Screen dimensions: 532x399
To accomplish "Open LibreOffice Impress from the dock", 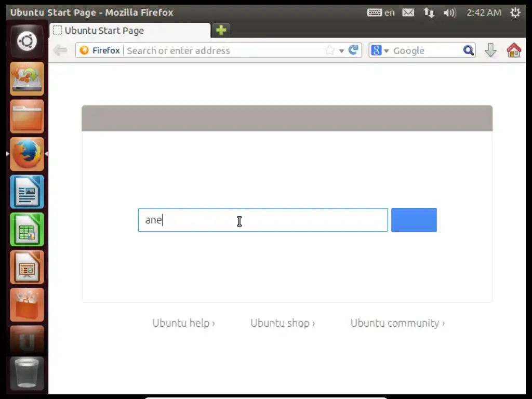I will click(x=27, y=267).
